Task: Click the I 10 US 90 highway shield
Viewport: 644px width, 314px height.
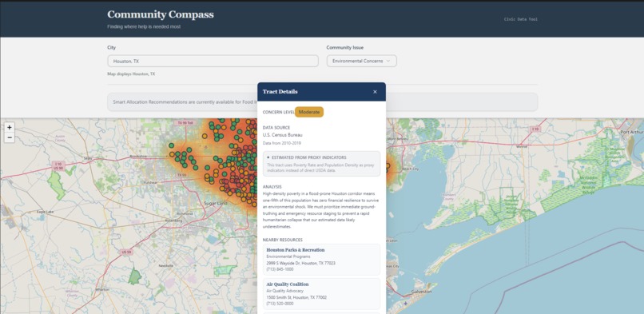Action: (58, 166)
